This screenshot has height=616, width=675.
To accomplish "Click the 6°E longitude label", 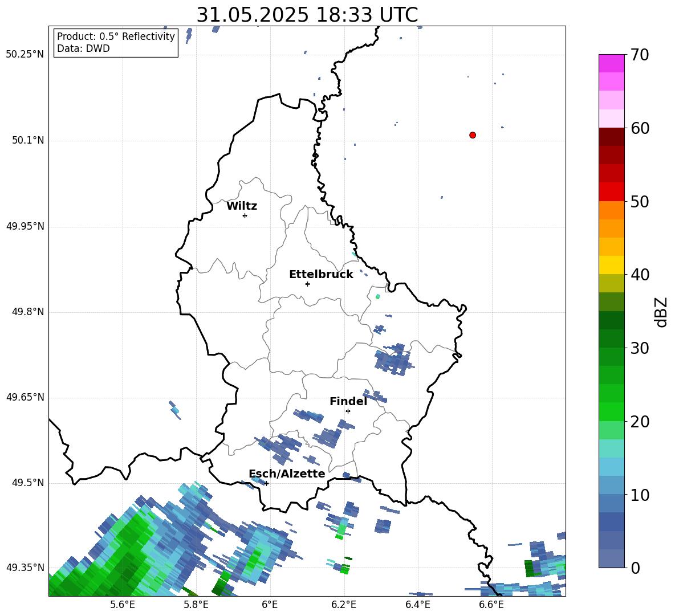I will pyautogui.click(x=270, y=605).
